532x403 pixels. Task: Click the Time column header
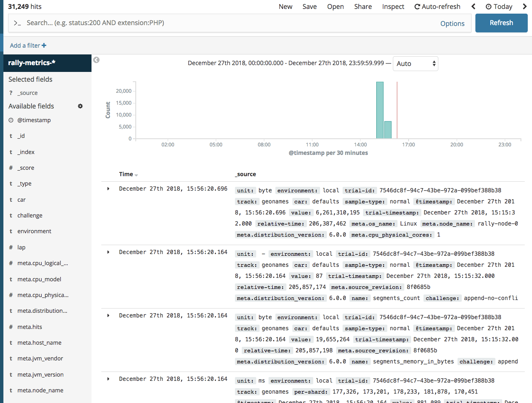point(126,174)
